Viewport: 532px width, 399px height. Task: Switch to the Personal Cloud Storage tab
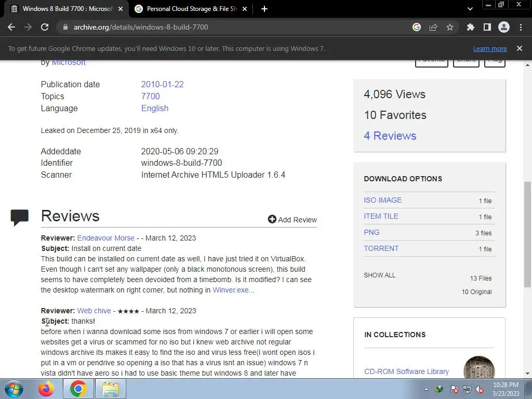click(x=191, y=9)
